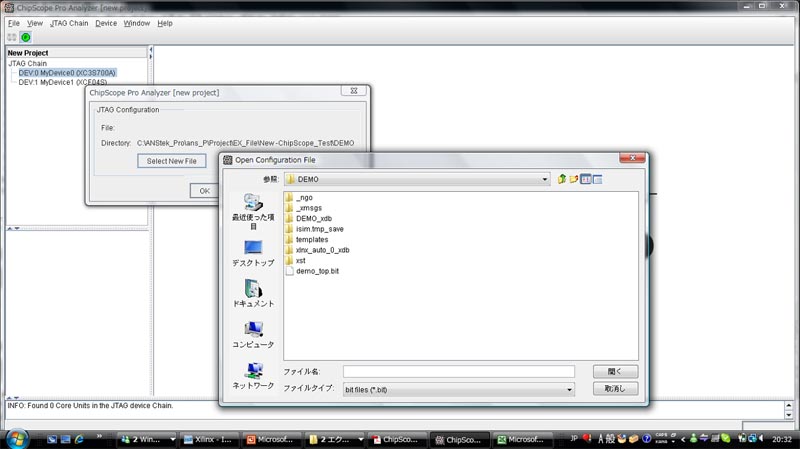
Task: Open the Windows Start menu orb
Action: point(17,438)
